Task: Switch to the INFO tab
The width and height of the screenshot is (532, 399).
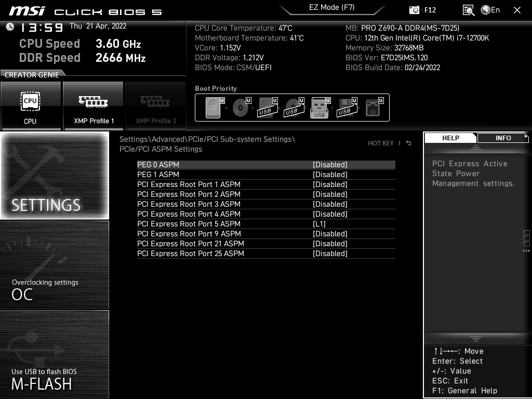Action: coord(503,138)
